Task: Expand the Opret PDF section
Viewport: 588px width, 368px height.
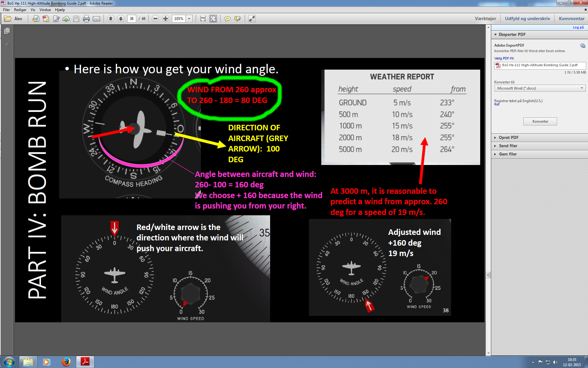Action: click(508, 137)
